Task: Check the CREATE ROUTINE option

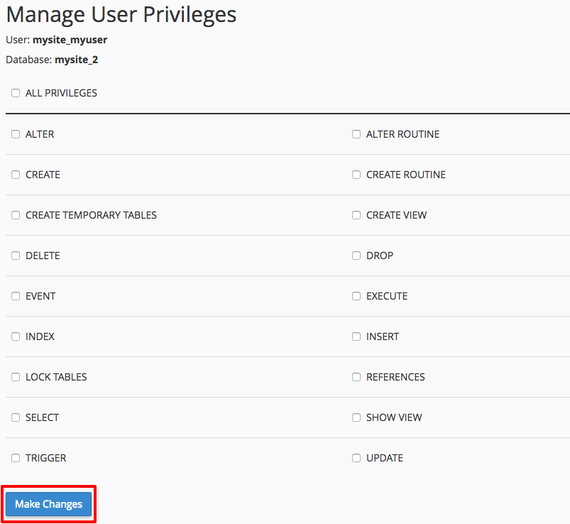Action: coord(356,175)
